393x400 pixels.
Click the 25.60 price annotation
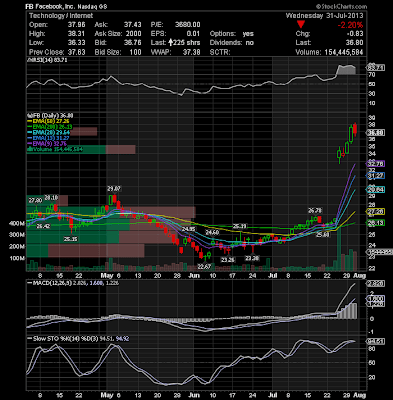point(323,235)
